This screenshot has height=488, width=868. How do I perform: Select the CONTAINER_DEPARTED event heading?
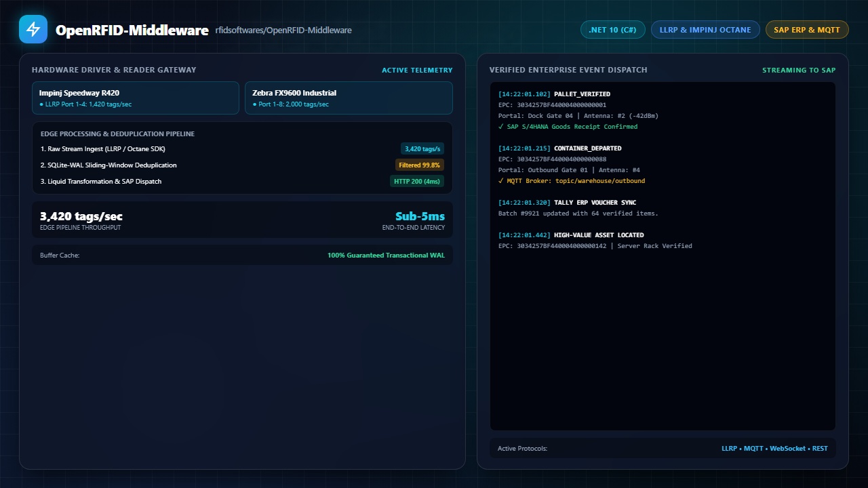coord(588,148)
